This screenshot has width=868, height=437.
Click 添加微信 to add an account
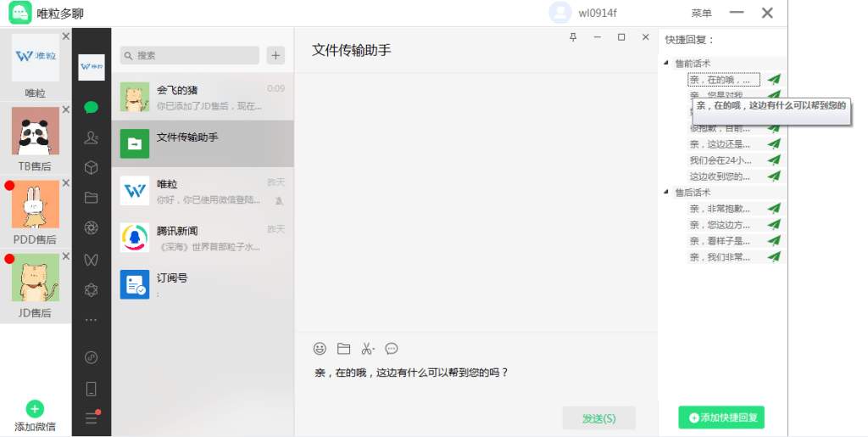pyautogui.click(x=35, y=416)
